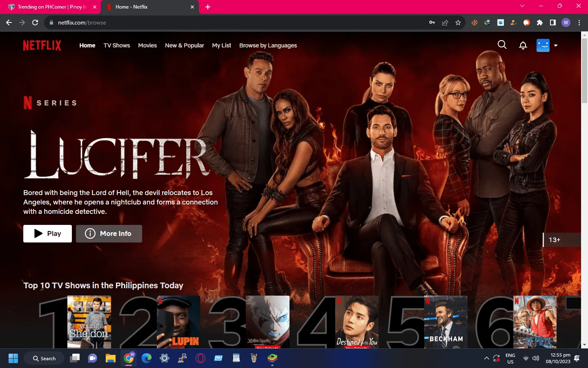The width and height of the screenshot is (588, 368).
Task: Select the Jujutsu Kaisen thumbnail ranked third
Action: coord(267,322)
